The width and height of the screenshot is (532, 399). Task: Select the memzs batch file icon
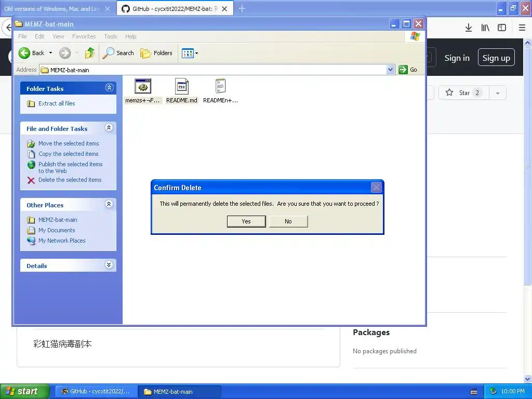point(142,86)
